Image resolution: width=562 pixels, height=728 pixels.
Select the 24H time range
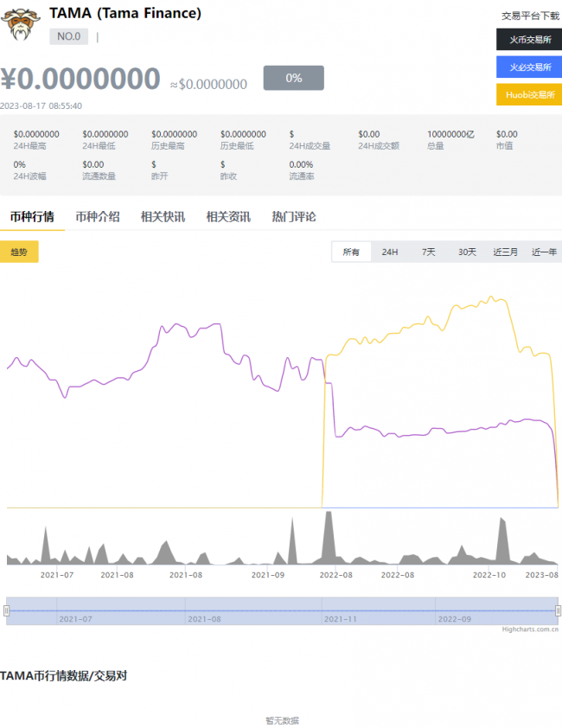point(390,252)
